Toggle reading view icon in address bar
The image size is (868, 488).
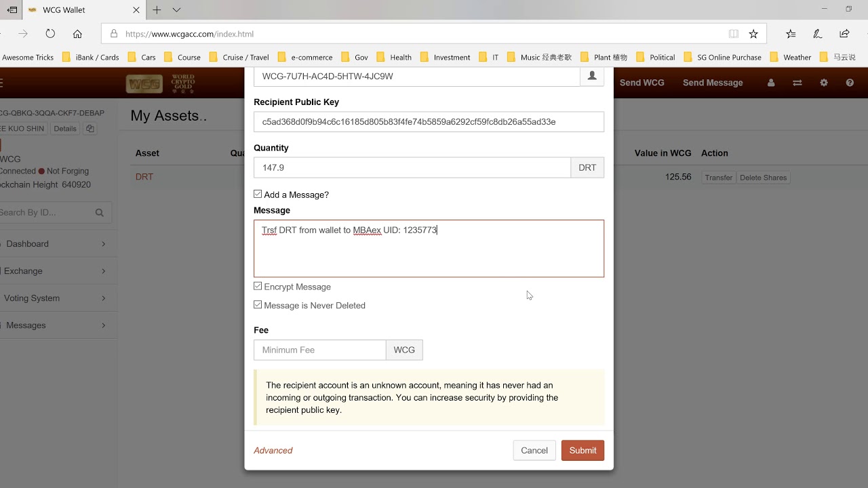(x=733, y=34)
